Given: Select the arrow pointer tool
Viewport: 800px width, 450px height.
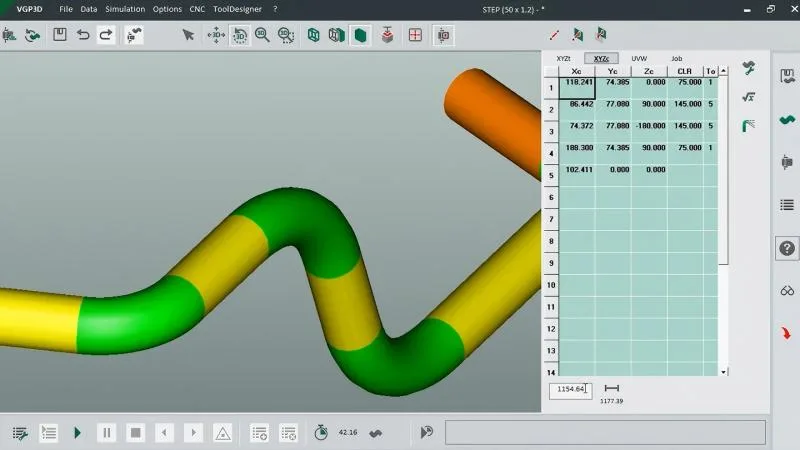Looking at the screenshot, I should 188,35.
